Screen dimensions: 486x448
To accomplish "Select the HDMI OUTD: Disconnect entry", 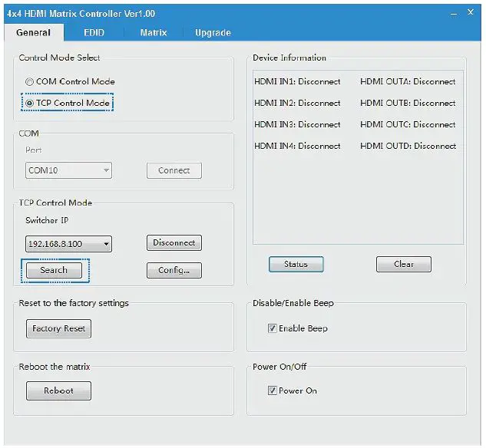I will tap(408, 146).
